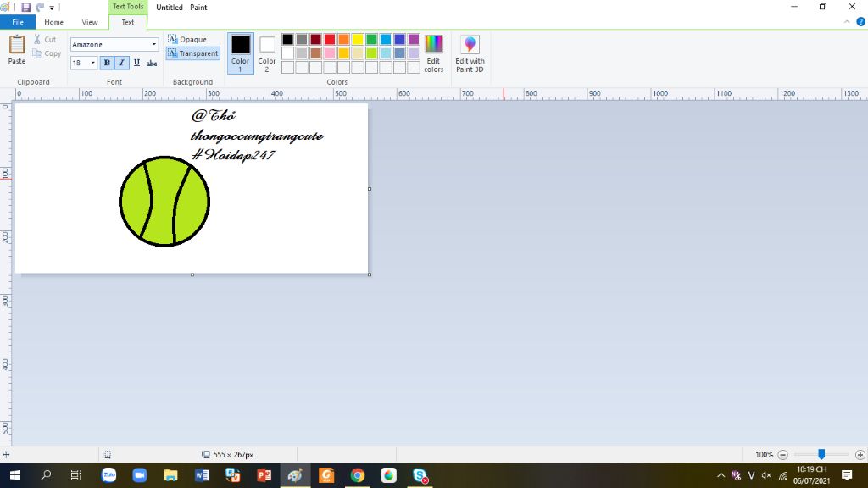Click the bottom-right canvas corner handle

coord(370,274)
